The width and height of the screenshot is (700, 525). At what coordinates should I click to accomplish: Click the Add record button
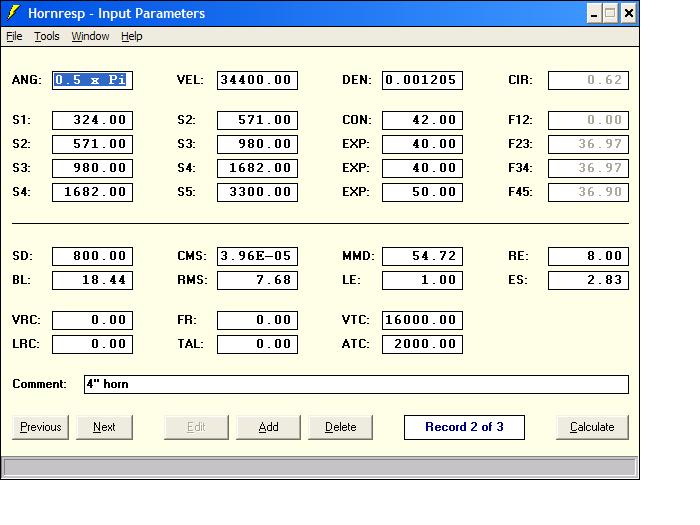268,427
